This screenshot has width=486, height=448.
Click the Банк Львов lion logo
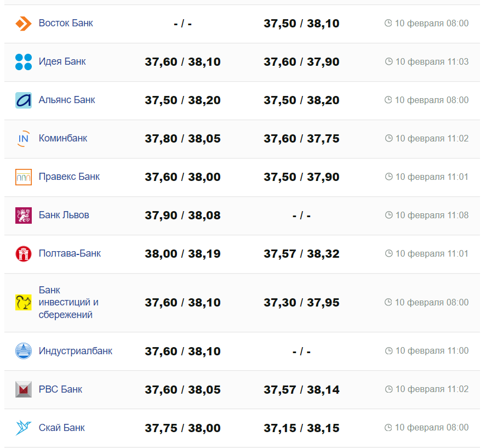point(24,216)
